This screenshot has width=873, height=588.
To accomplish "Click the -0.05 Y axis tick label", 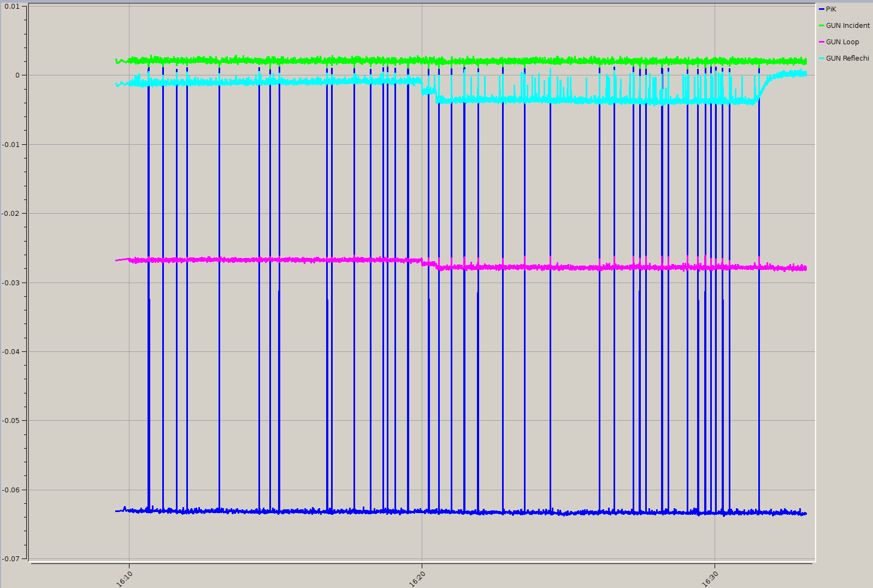I will pos(11,420).
